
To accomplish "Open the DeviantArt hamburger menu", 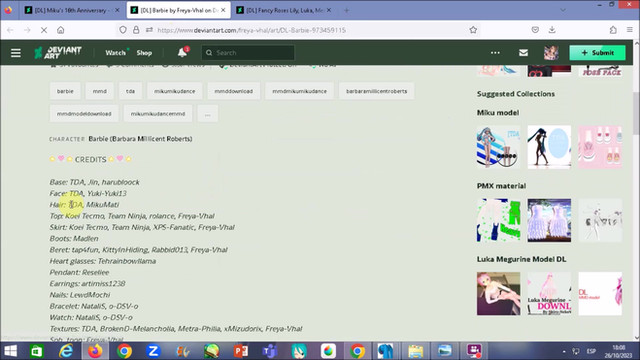I will coord(16,53).
